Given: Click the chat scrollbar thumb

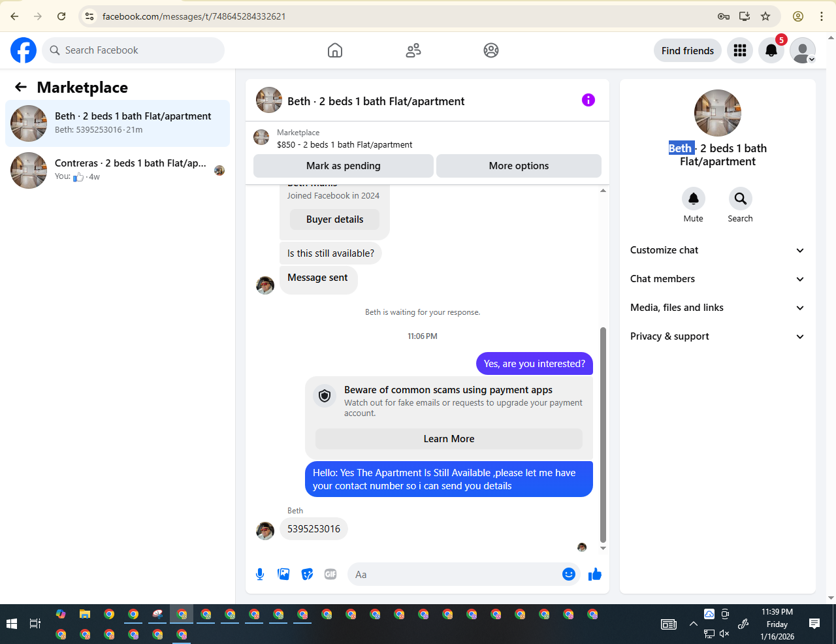Looking at the screenshot, I should pos(603,434).
